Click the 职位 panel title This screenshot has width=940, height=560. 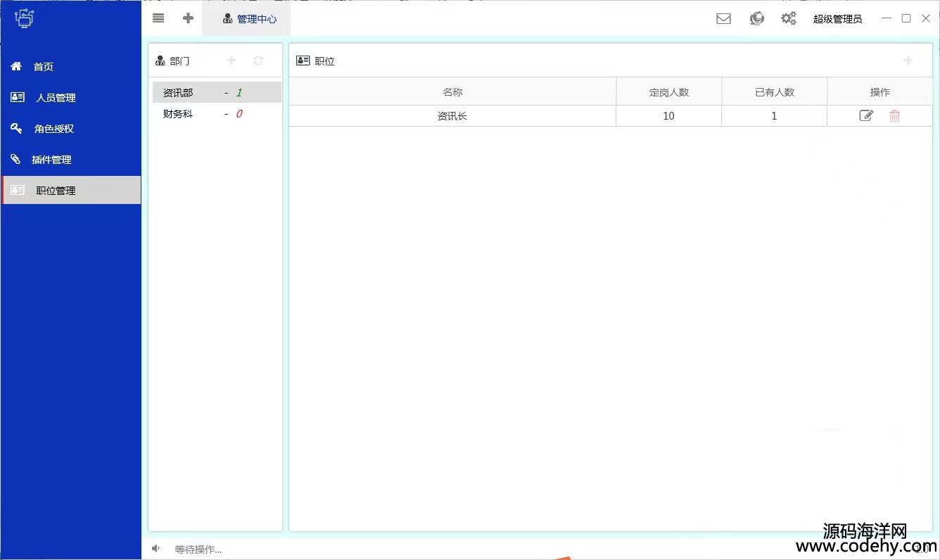324,61
